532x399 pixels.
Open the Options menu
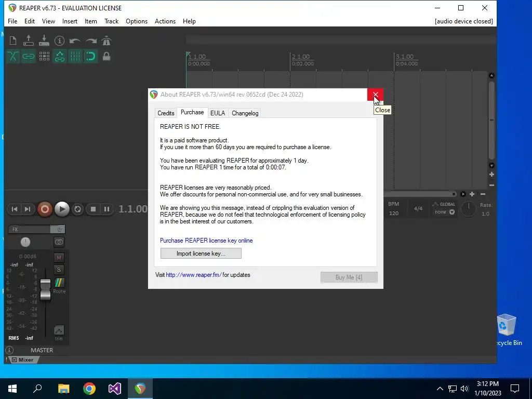[x=137, y=21]
